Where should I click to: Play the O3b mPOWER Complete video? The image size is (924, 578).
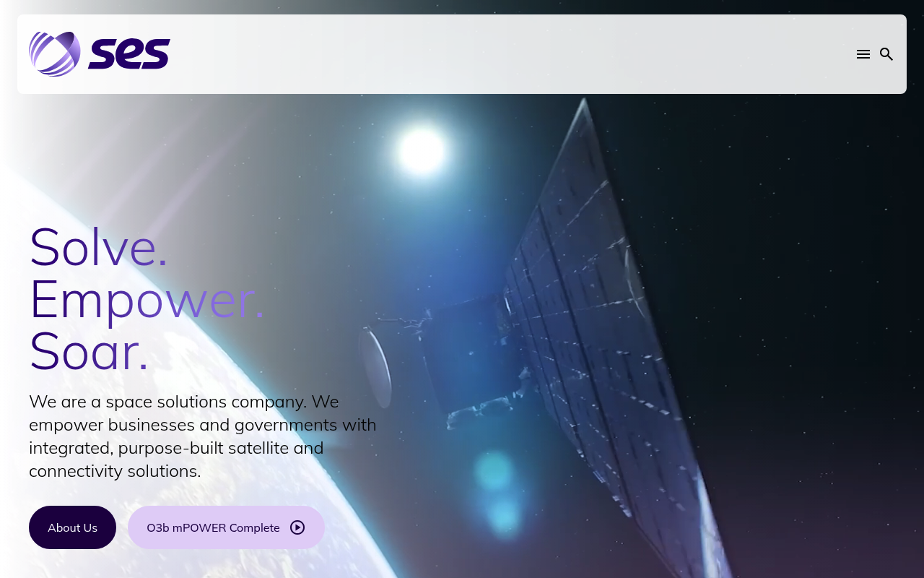(226, 527)
